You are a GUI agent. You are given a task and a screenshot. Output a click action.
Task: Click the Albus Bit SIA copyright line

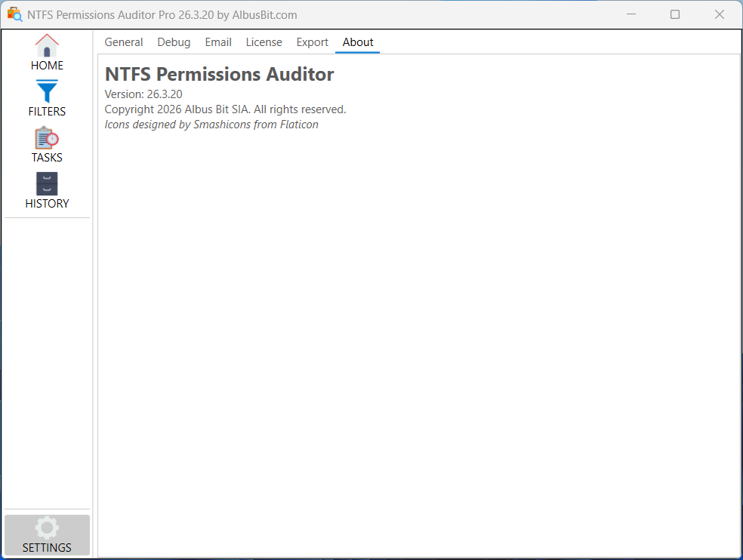[x=225, y=109]
